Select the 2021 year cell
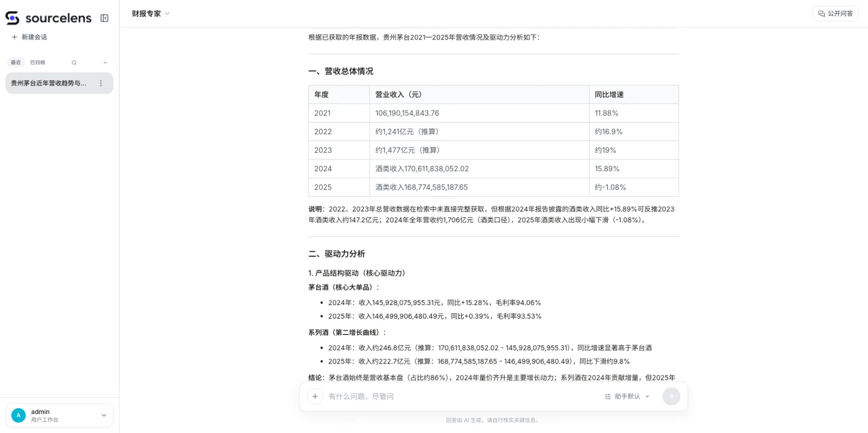The width and height of the screenshot is (868, 433). (339, 113)
